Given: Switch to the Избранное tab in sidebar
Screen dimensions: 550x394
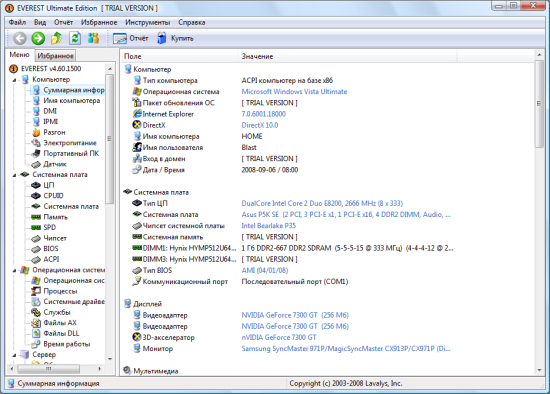Looking at the screenshot, I should coord(55,55).
